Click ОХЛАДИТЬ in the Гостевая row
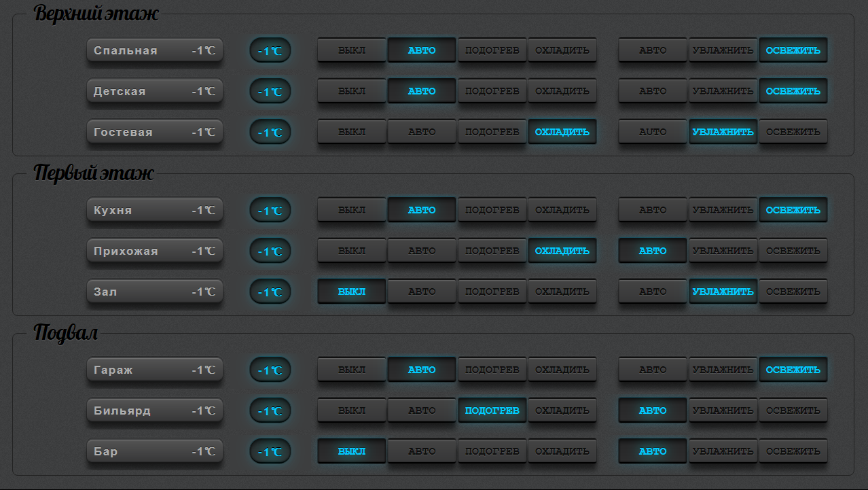 coord(562,132)
